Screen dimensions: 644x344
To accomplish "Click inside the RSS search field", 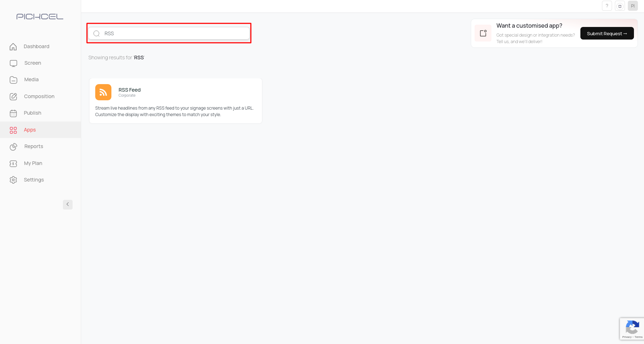I will [169, 33].
